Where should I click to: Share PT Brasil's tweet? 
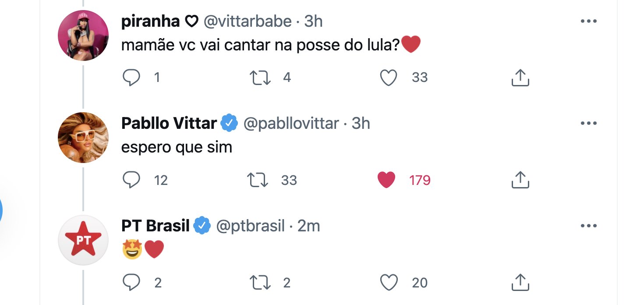[x=520, y=283]
